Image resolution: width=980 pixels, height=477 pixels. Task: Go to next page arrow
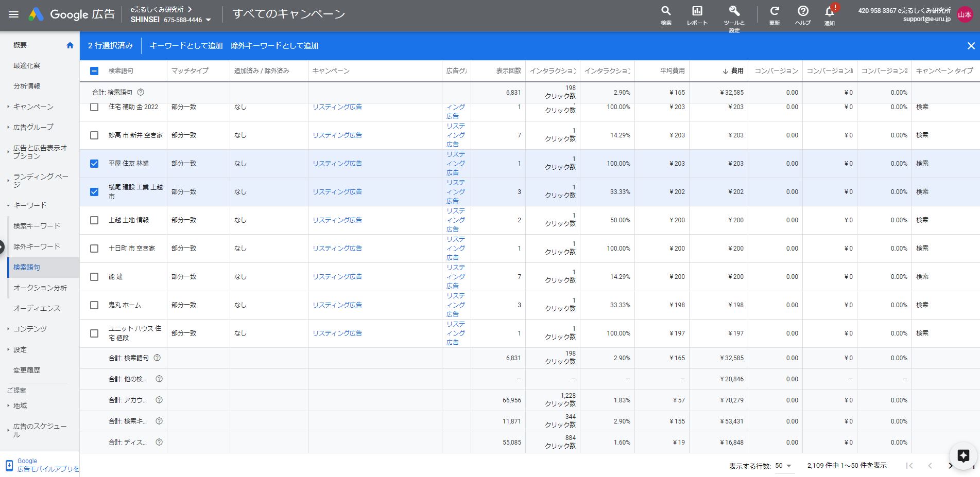[x=951, y=466]
